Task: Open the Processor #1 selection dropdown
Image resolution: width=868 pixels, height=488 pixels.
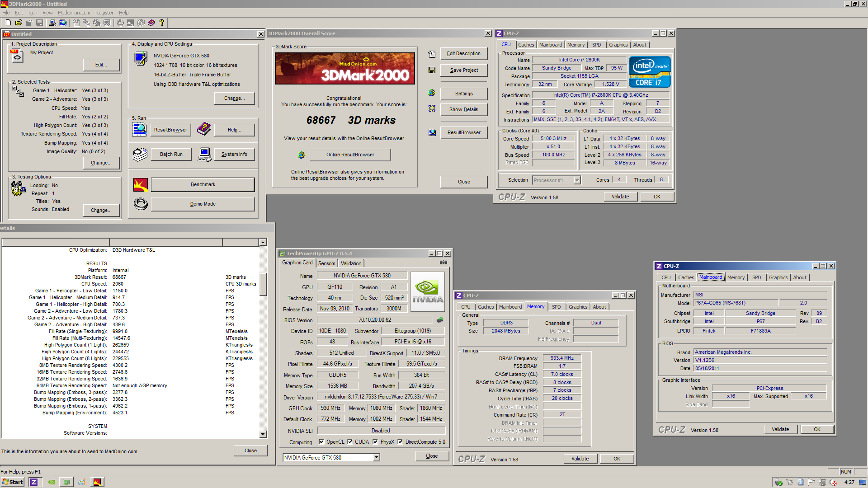Action: click(577, 180)
